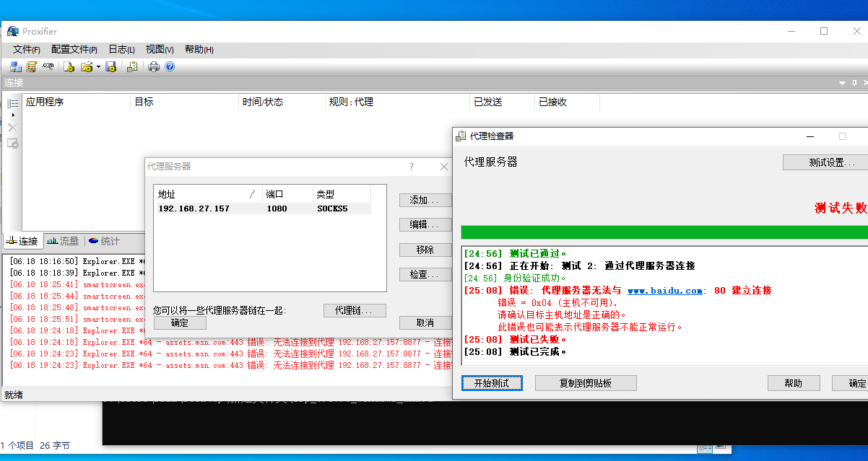The width and height of the screenshot is (868, 461).
Task: Open Proxy Servers from the toolbar computer icon
Action: tap(15, 66)
